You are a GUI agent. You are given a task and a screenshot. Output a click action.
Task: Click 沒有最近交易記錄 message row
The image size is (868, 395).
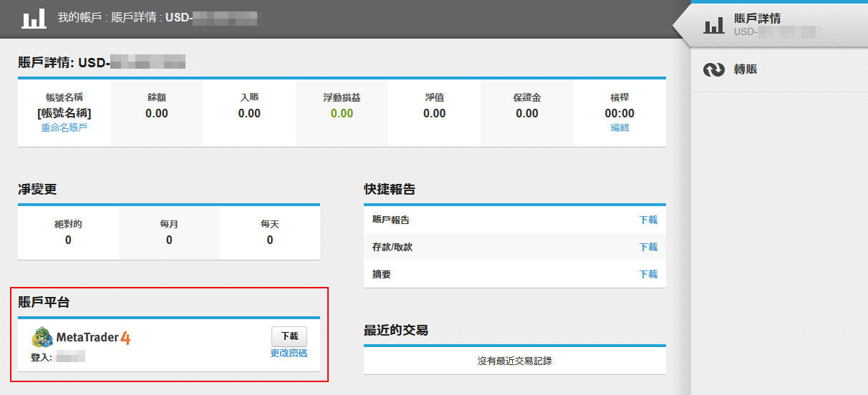pyautogui.click(x=515, y=361)
